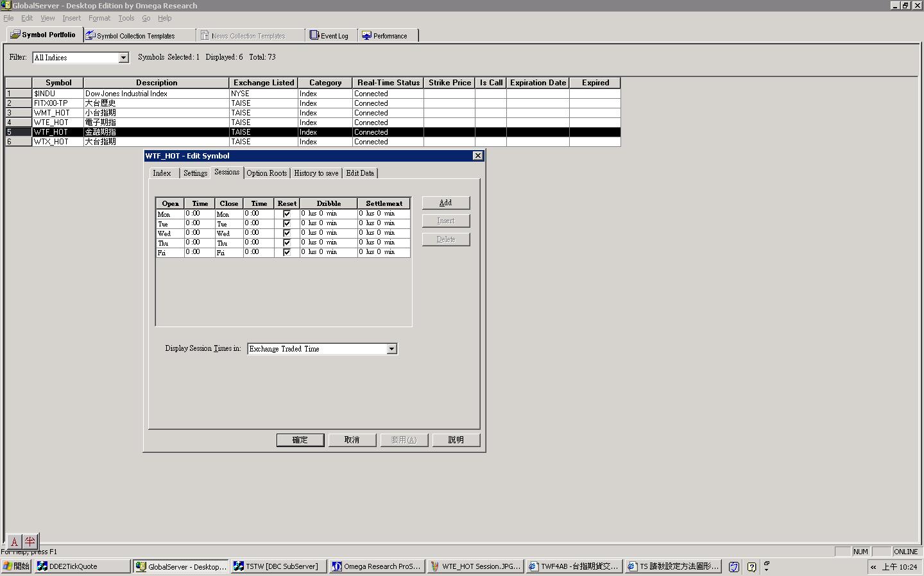Expand hidden tray icons chevron

(x=873, y=567)
